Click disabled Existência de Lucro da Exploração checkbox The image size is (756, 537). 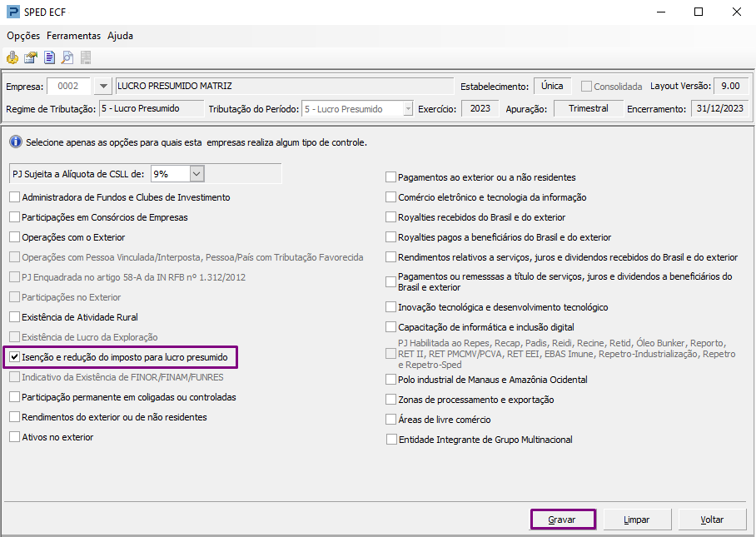point(14,337)
